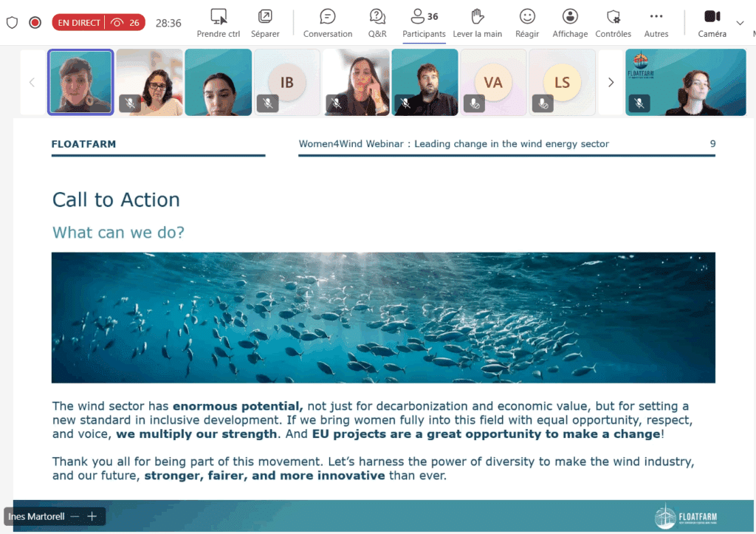Viewport: 756px width, 534px height.
Task: Open Affichage view options
Action: click(570, 23)
